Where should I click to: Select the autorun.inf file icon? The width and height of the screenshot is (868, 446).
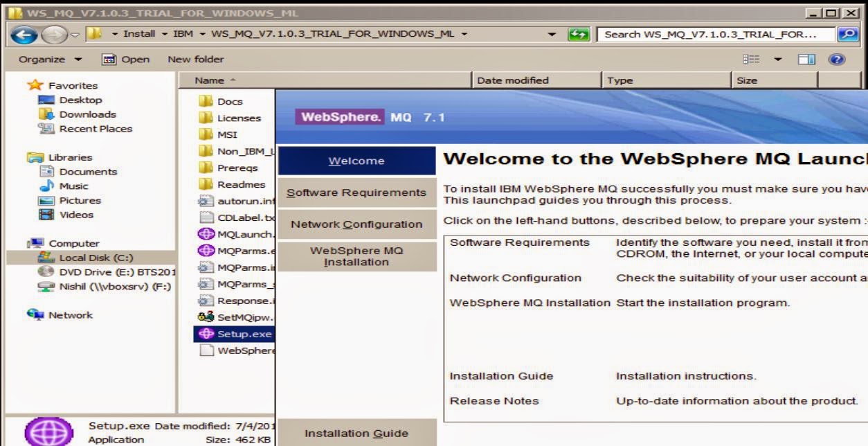point(206,201)
